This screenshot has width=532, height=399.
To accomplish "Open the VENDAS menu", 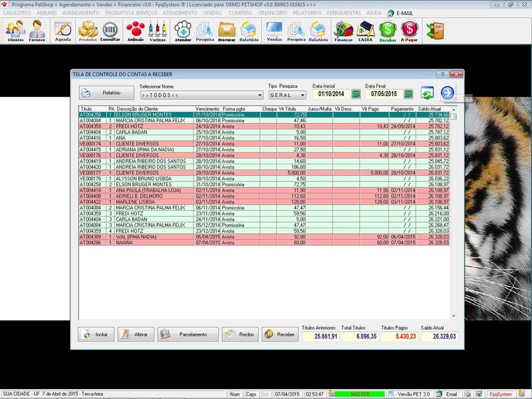I will 212,13.
